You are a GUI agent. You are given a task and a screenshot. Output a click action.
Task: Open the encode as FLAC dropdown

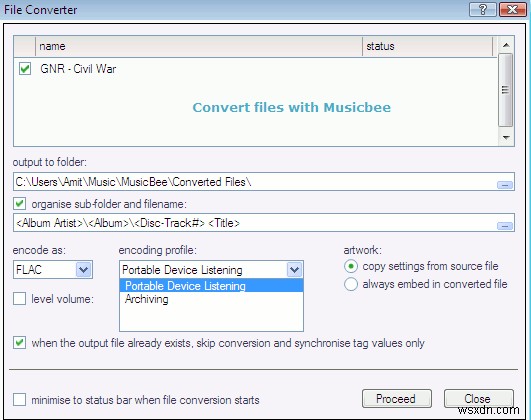pyautogui.click(x=84, y=270)
